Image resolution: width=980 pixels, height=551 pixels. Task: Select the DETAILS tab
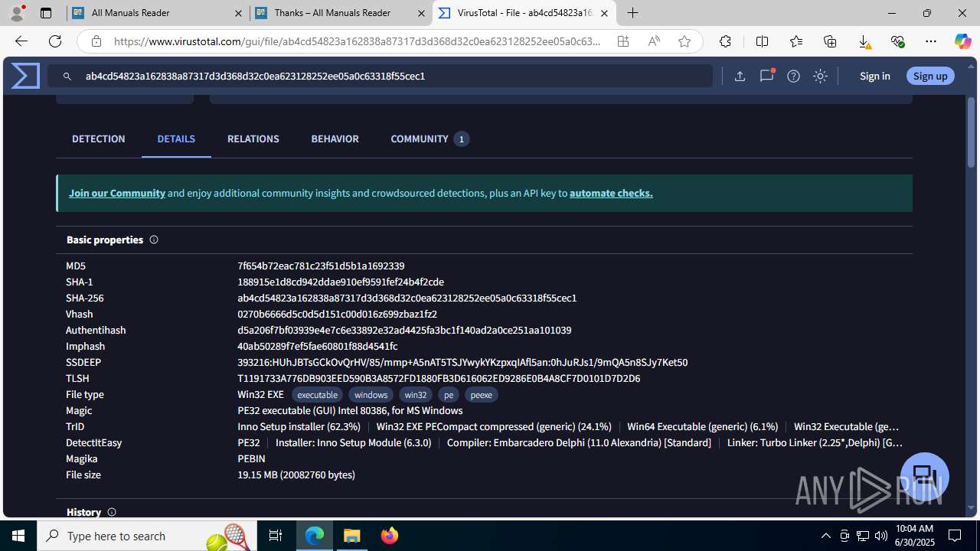pos(176,139)
